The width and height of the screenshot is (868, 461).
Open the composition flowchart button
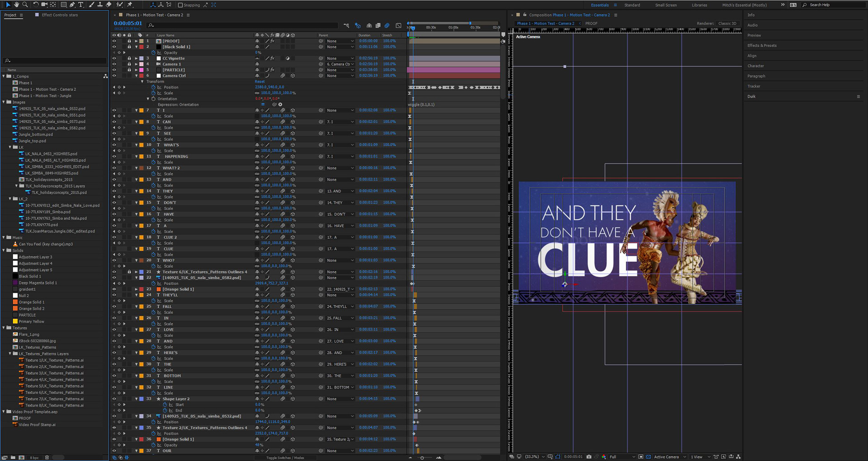[x=738, y=456]
